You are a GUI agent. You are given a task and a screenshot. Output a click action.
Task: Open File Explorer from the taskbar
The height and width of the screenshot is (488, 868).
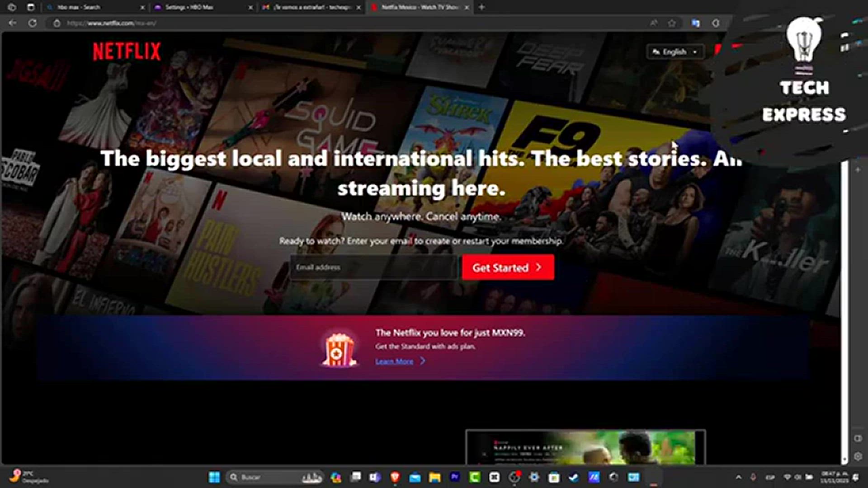435,477
